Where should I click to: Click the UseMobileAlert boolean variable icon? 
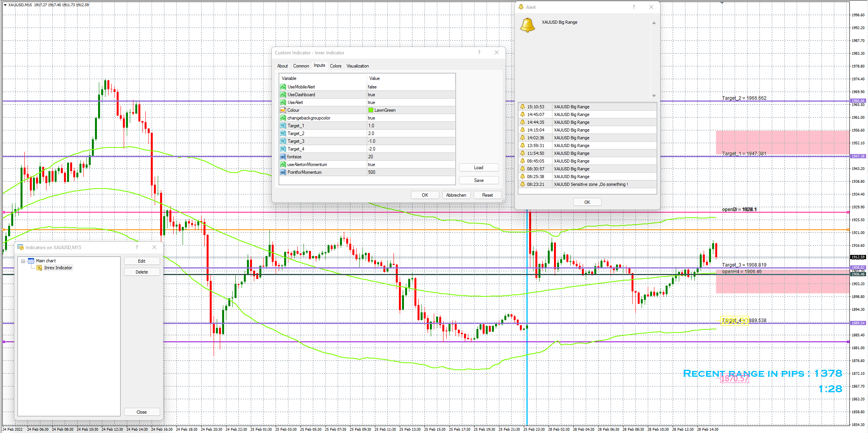pos(283,87)
